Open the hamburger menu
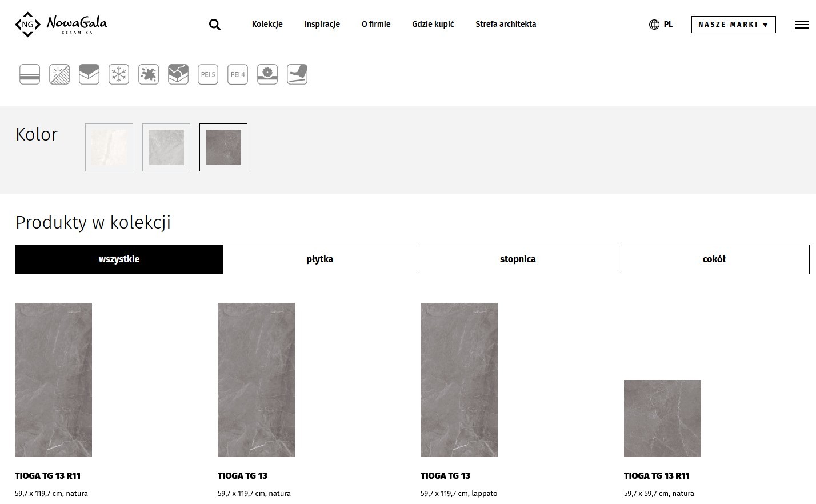 coord(802,25)
